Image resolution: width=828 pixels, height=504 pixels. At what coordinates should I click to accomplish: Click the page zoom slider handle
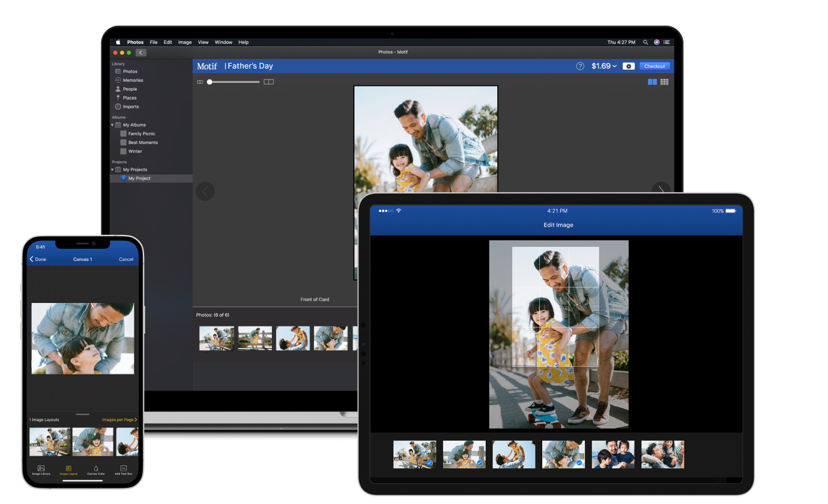coord(210,82)
